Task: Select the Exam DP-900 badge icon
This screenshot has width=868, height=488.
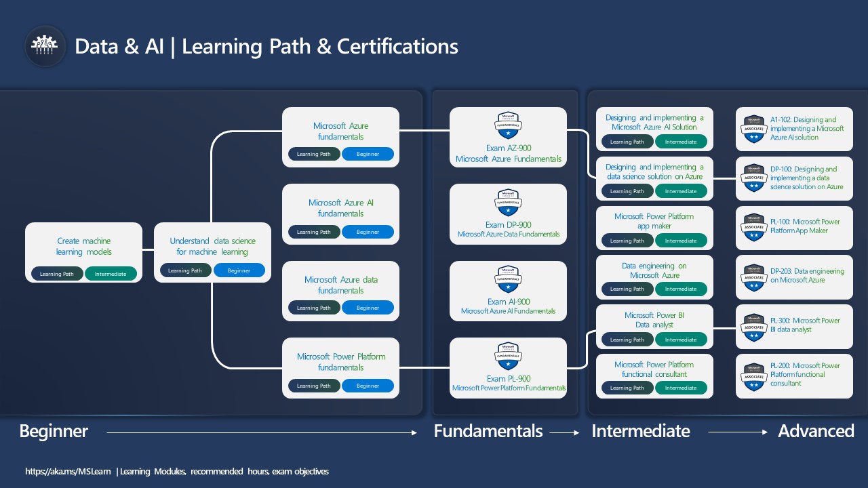Action: point(507,201)
